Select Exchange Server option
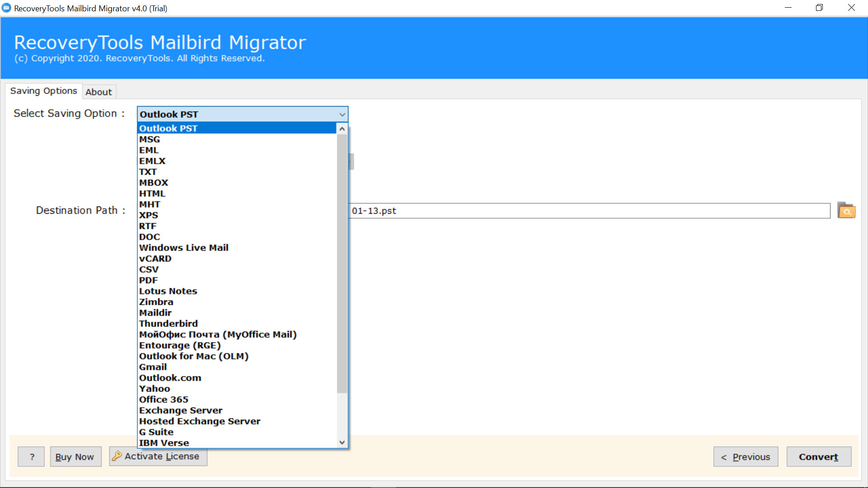 click(237, 410)
